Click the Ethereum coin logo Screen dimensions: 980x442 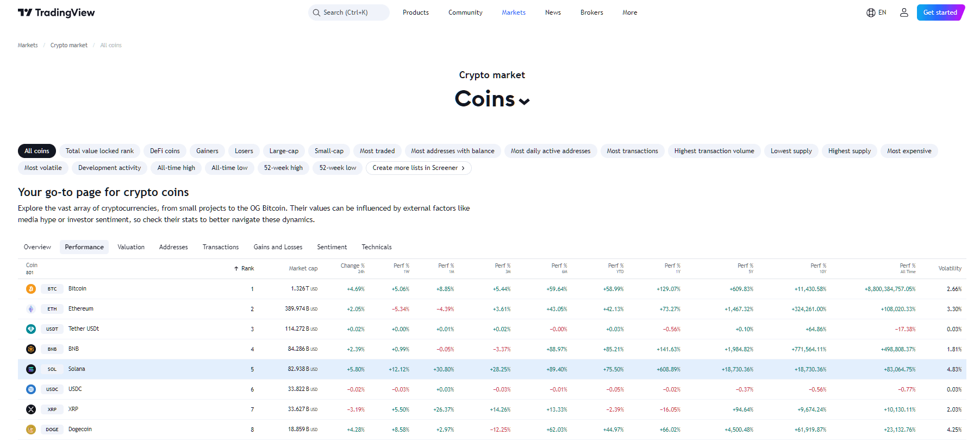coord(31,309)
